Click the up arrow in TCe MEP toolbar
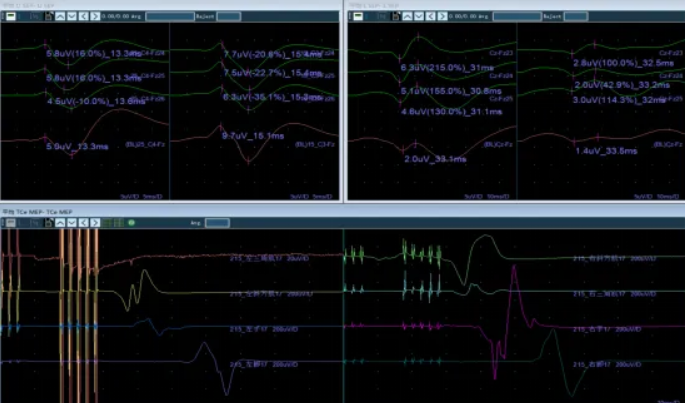This screenshot has width=685, height=403. [x=60, y=222]
